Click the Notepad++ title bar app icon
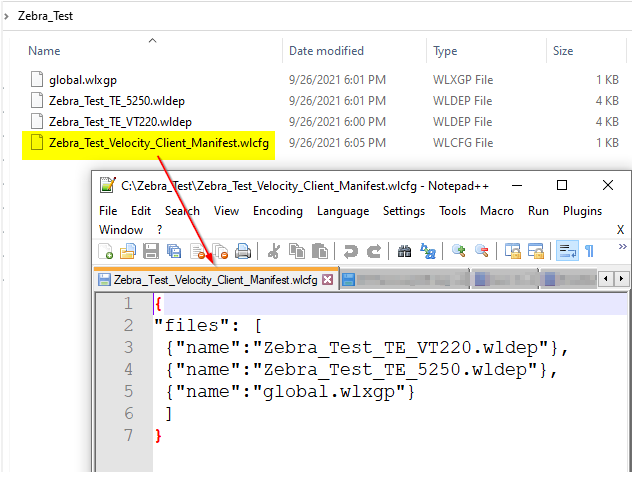This screenshot has width=632, height=478. coord(108,185)
